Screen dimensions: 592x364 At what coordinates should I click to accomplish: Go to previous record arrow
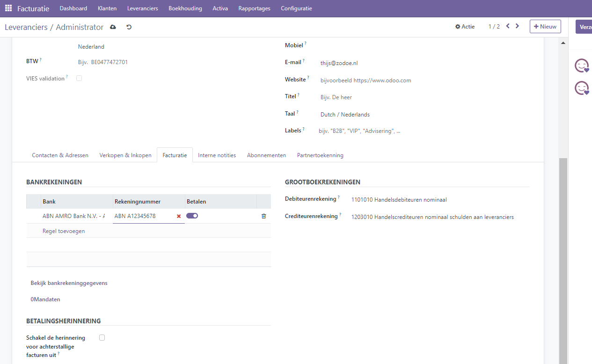pos(508,26)
